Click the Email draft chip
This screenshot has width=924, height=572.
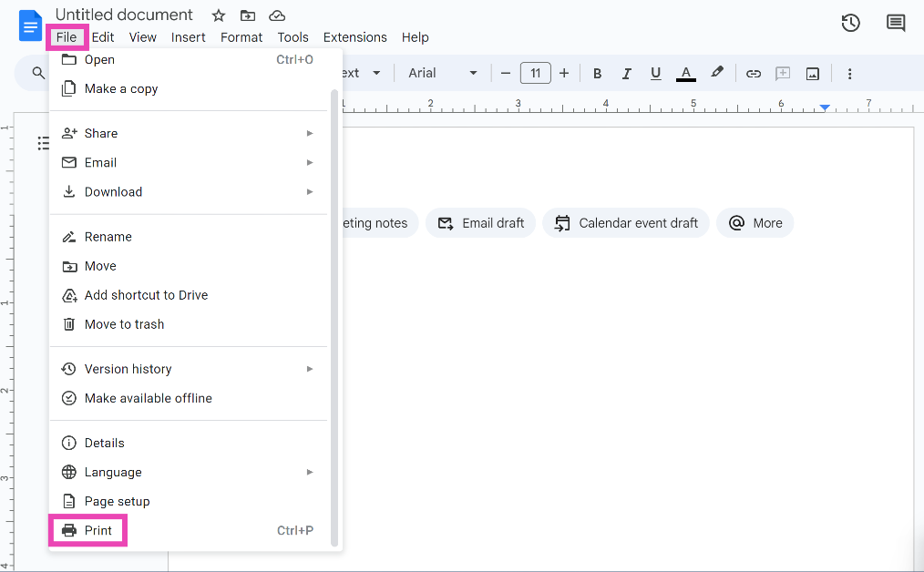click(x=481, y=223)
